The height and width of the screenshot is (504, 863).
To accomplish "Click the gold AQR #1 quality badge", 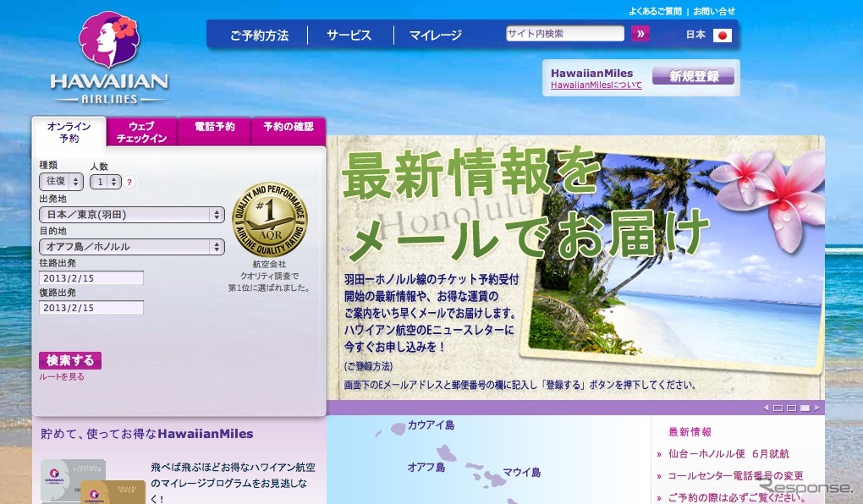I will (x=270, y=219).
